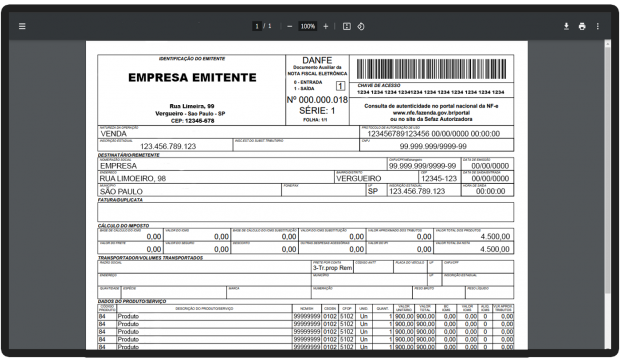Click the SÃO PAULO municipality value
Image resolution: width=620 pixels, height=362 pixels.
[121, 191]
